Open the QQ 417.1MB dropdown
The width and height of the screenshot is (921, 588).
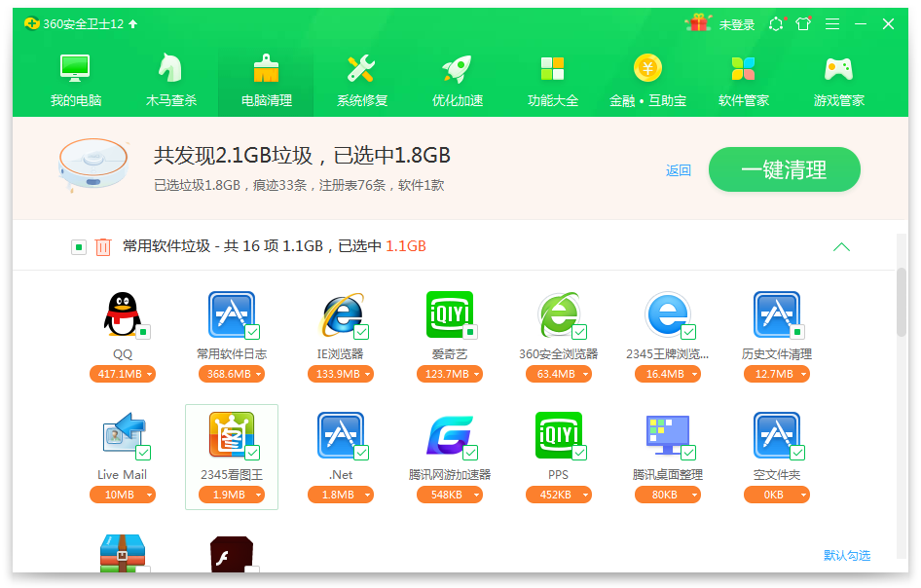(122, 374)
